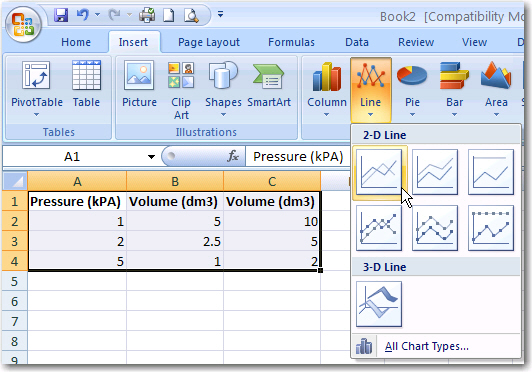Viewport: 532px width, 372px height.
Task: Select column A header
Action: pos(77,181)
